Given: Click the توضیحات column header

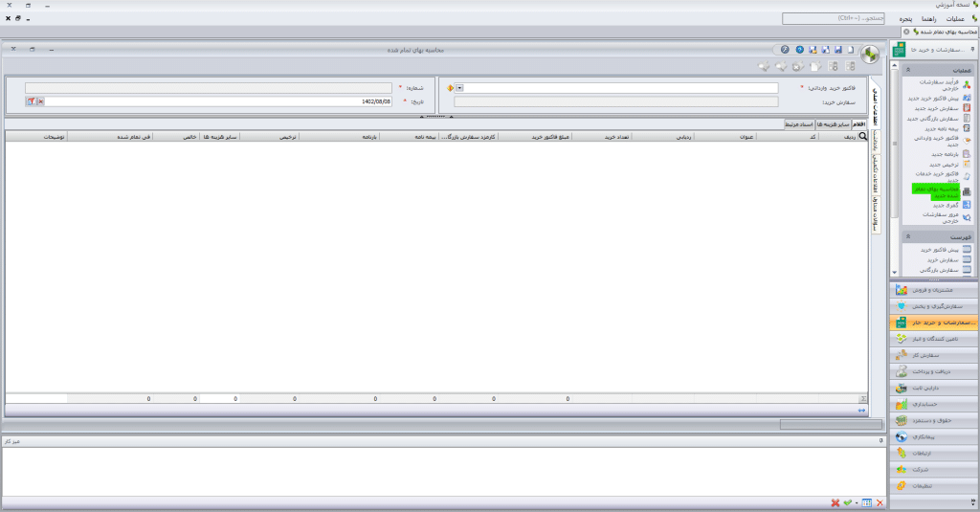Looking at the screenshot, I should 36,136.
